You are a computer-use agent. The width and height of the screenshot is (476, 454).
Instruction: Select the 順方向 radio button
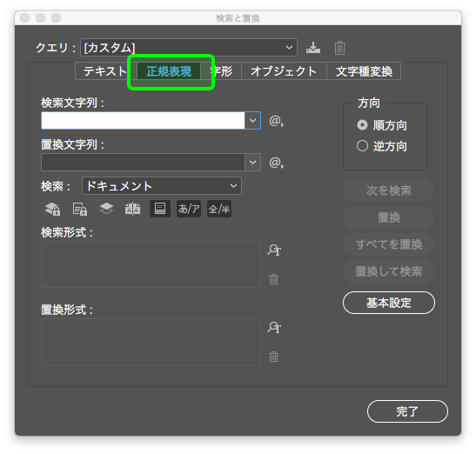[x=362, y=125]
